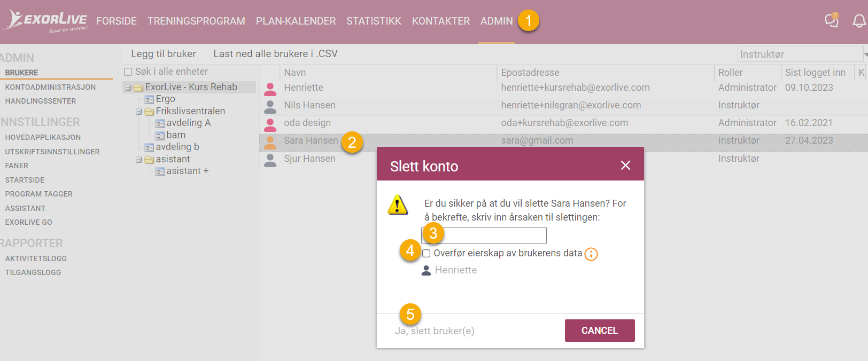Click Henriette's pink user avatar icon

pyautogui.click(x=270, y=89)
